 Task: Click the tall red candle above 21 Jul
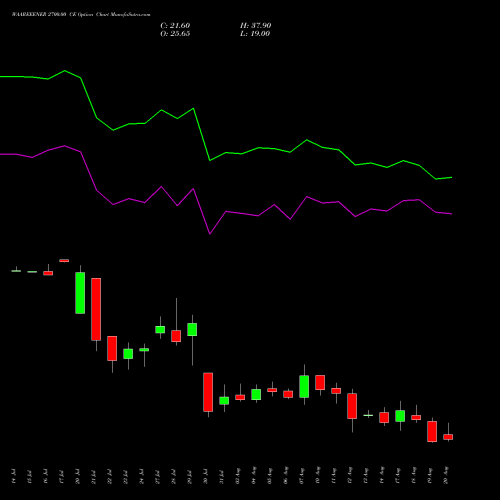[96, 309]
